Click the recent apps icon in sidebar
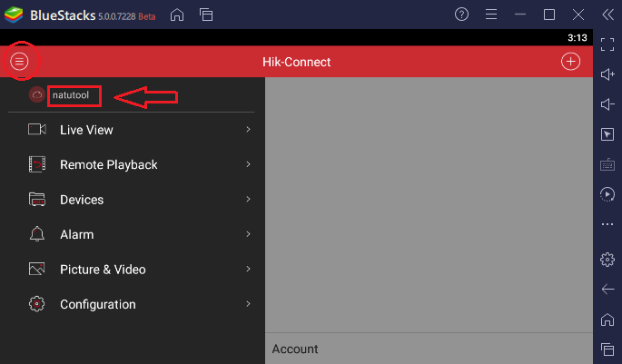622x364 pixels. click(x=607, y=349)
